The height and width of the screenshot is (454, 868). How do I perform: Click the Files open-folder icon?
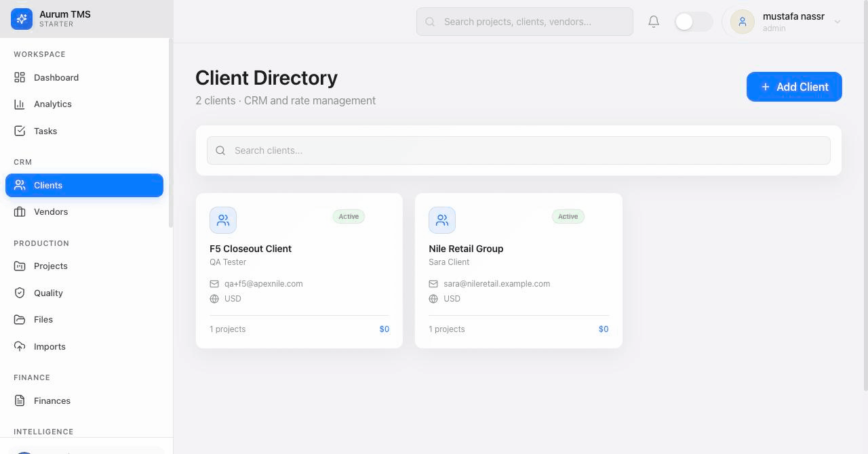pos(20,319)
